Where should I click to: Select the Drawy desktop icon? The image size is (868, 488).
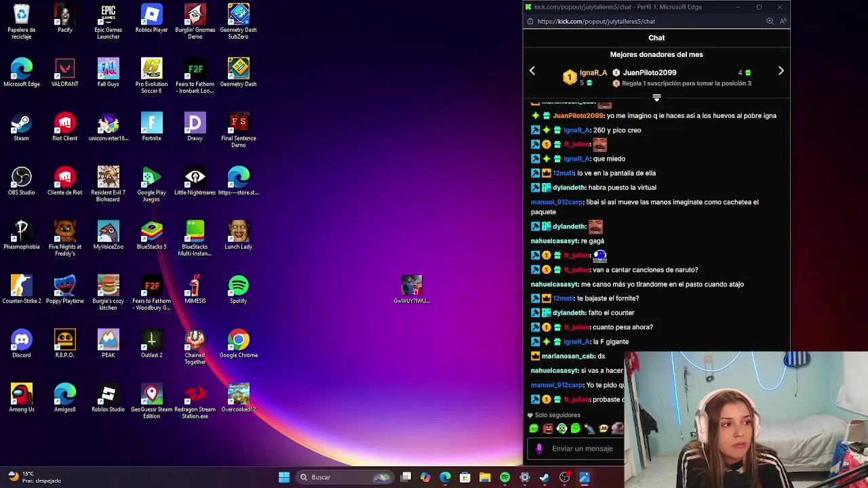click(195, 127)
